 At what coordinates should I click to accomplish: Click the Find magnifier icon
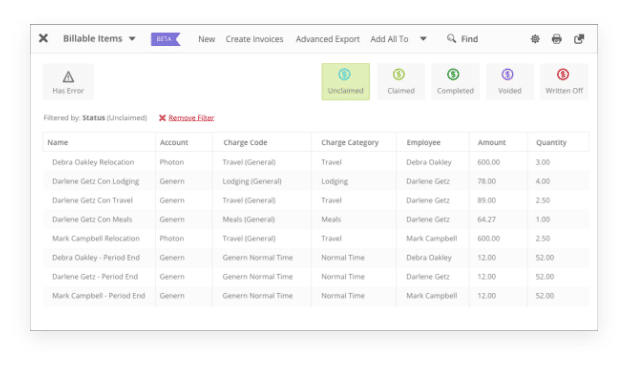[451, 38]
